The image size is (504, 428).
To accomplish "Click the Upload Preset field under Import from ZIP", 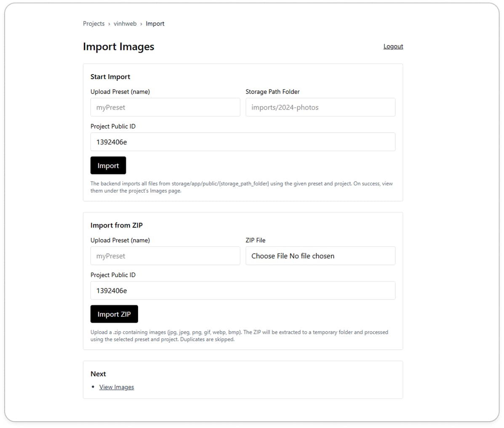I will pos(165,256).
